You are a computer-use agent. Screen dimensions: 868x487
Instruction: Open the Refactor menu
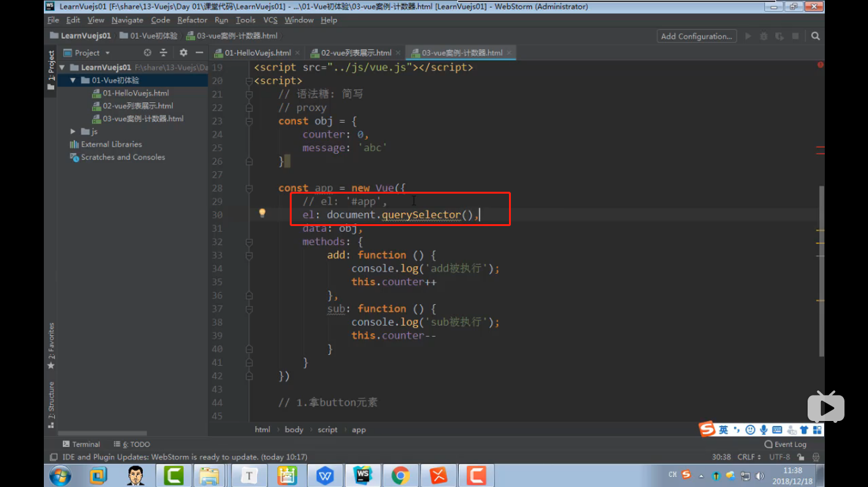coord(192,20)
